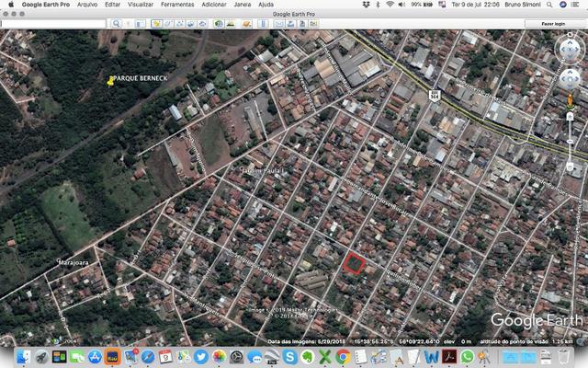Open the planets switcher Saturn icon
Screen dimensions: 588x368
[x=246, y=24]
